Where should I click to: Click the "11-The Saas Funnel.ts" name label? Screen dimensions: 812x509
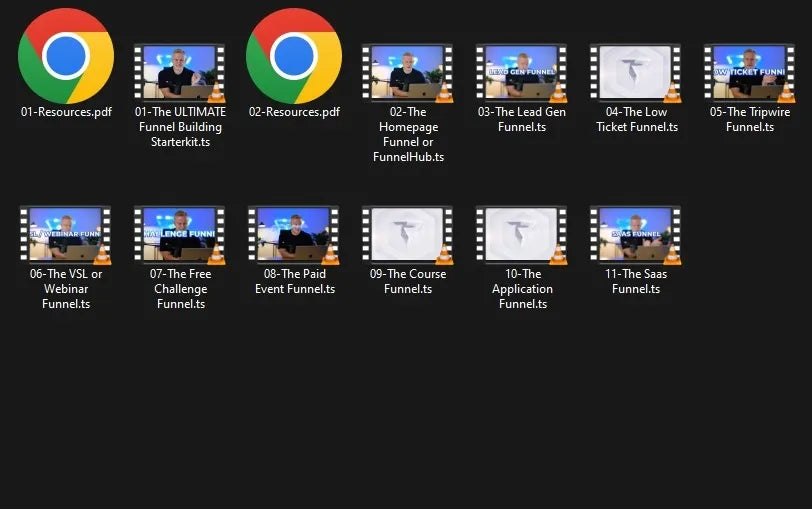(636, 281)
